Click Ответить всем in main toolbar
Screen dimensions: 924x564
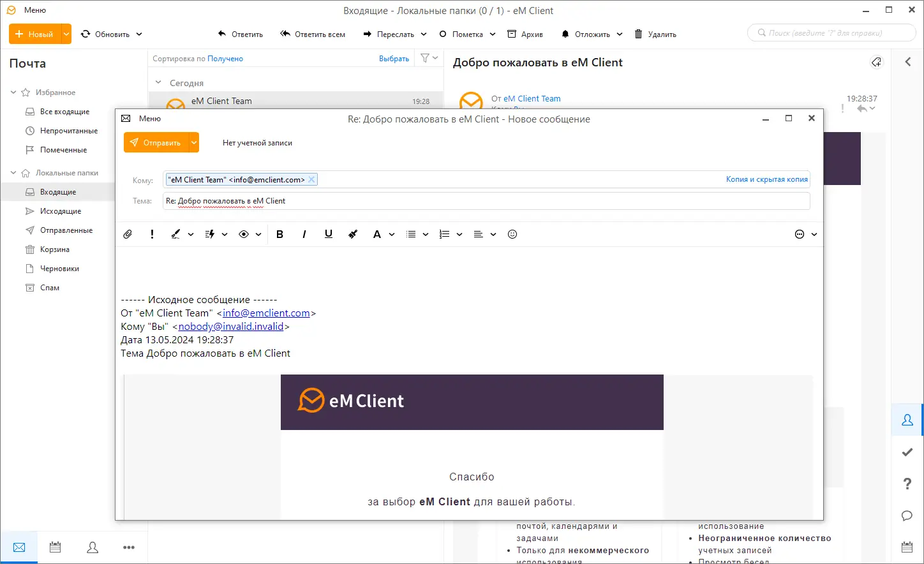pos(313,34)
